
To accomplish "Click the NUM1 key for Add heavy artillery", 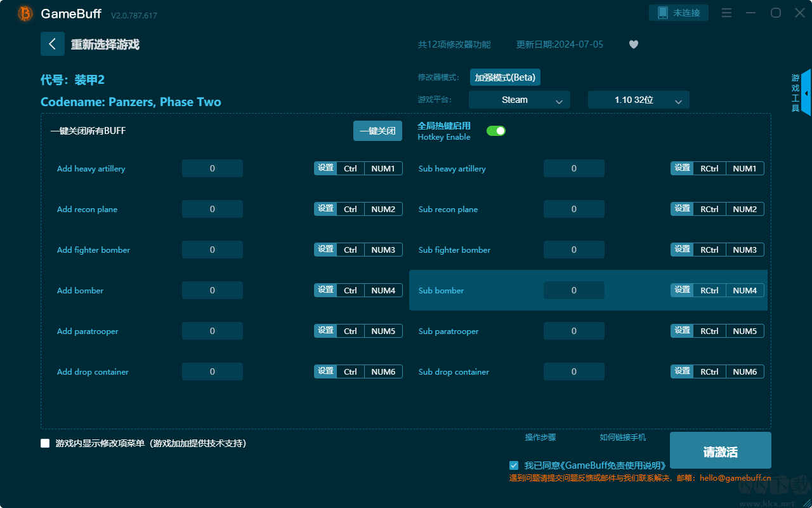I will tap(383, 168).
